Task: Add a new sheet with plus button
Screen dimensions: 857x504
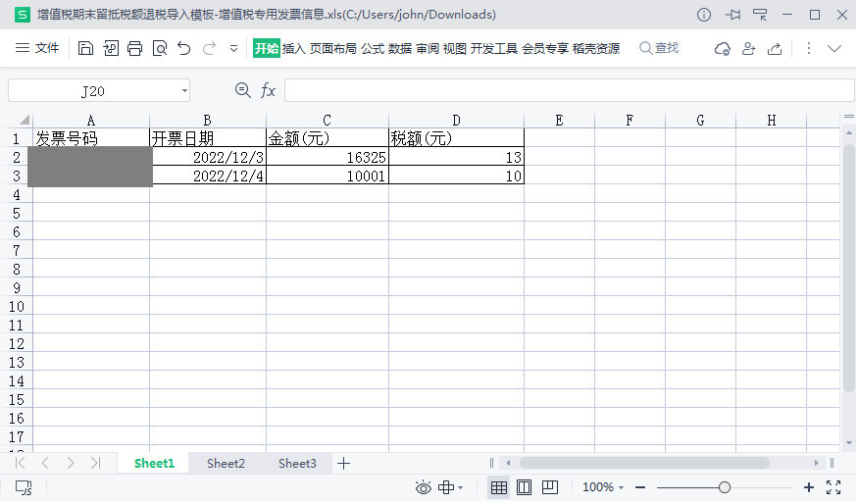Action: (x=343, y=464)
